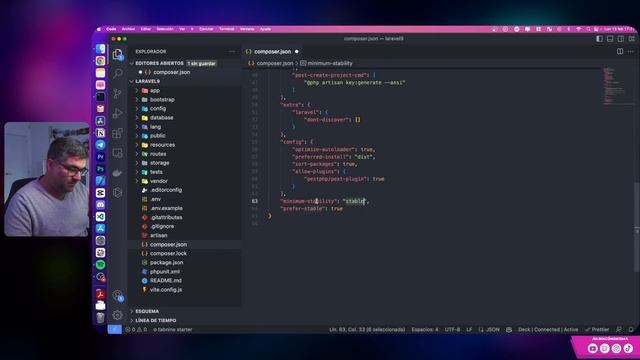Open package.json in the file tree
This screenshot has height=360, width=640.
tap(167, 262)
